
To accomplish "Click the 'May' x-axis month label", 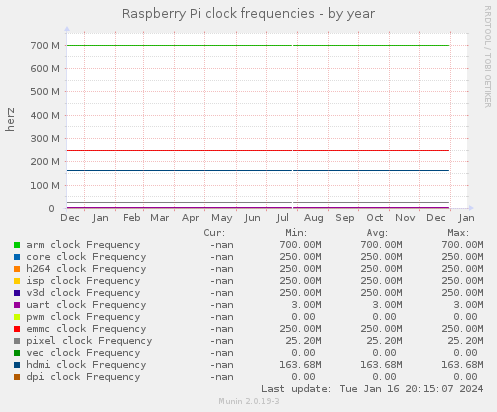I will tap(222, 218).
